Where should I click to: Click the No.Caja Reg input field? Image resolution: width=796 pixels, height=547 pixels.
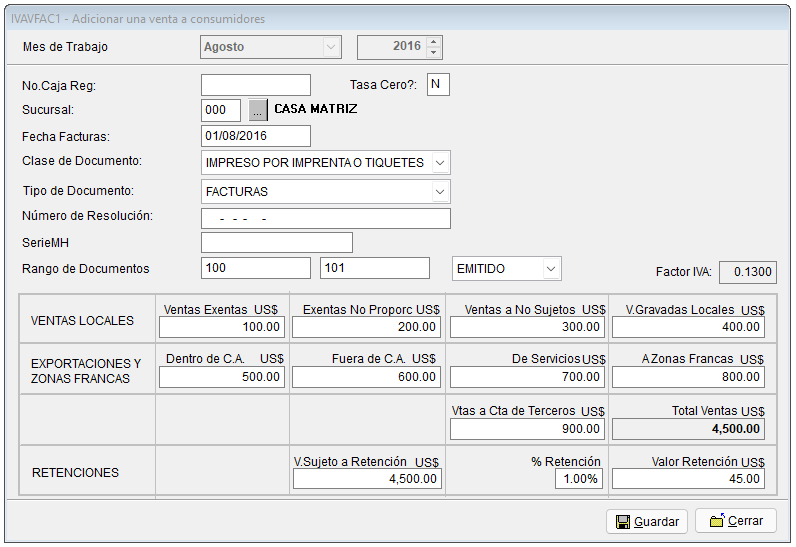[256, 85]
